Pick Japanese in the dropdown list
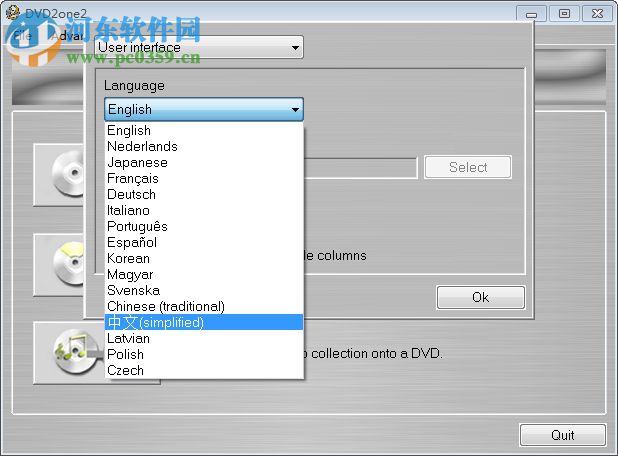The width and height of the screenshot is (618, 456). 204,162
